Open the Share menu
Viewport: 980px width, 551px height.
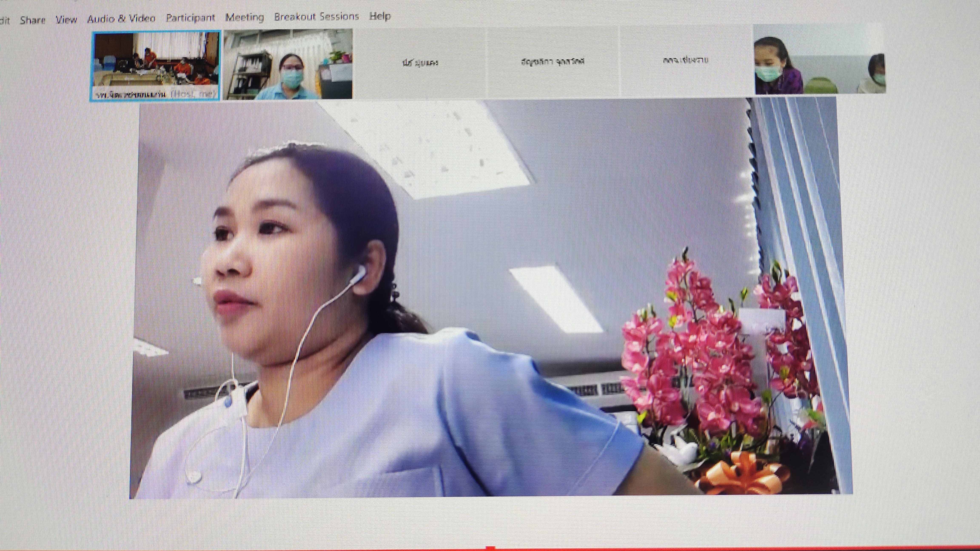[x=33, y=20]
